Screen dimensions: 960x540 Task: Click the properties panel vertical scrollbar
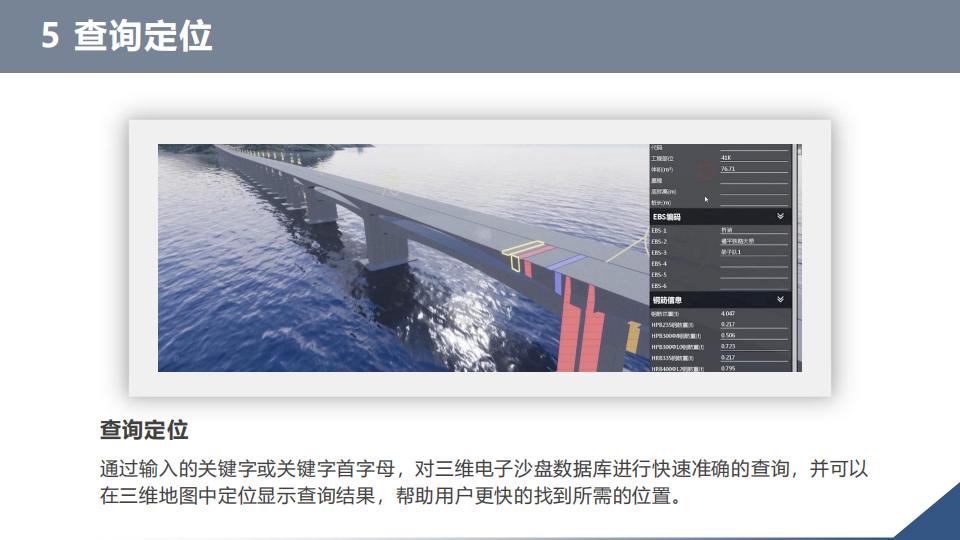coord(797,257)
